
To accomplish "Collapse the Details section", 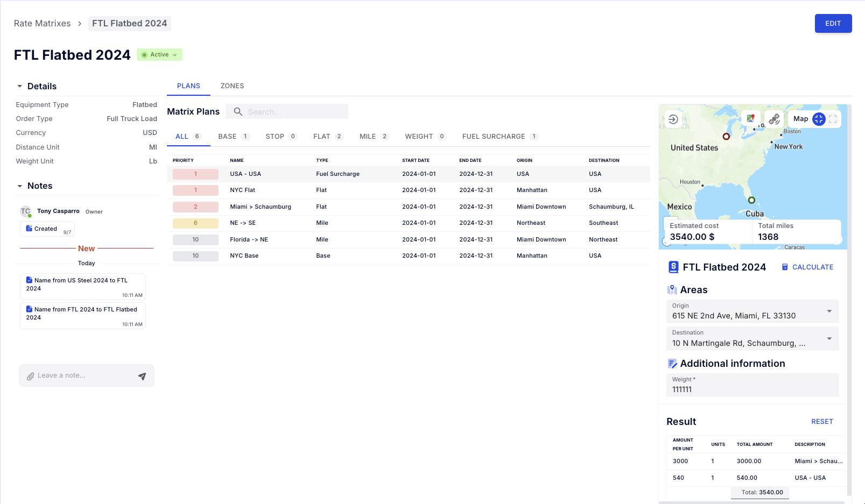I will point(20,87).
